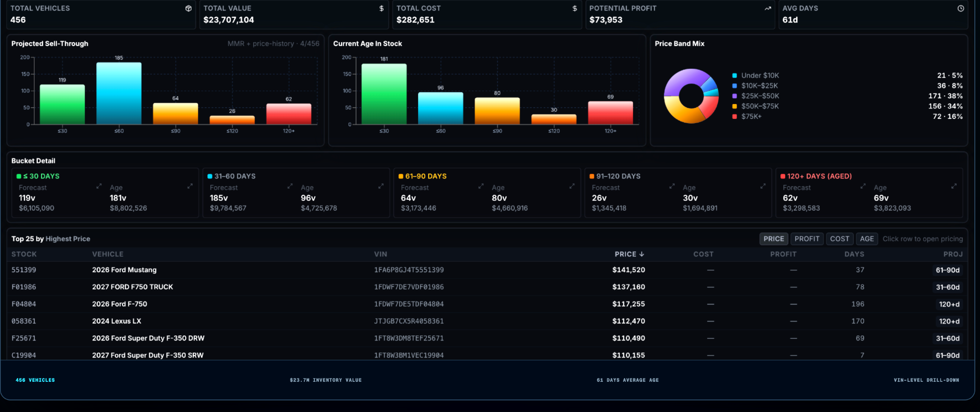Click the 456 VEHICLES footer text
This screenshot has height=412, width=980.
[35, 380]
